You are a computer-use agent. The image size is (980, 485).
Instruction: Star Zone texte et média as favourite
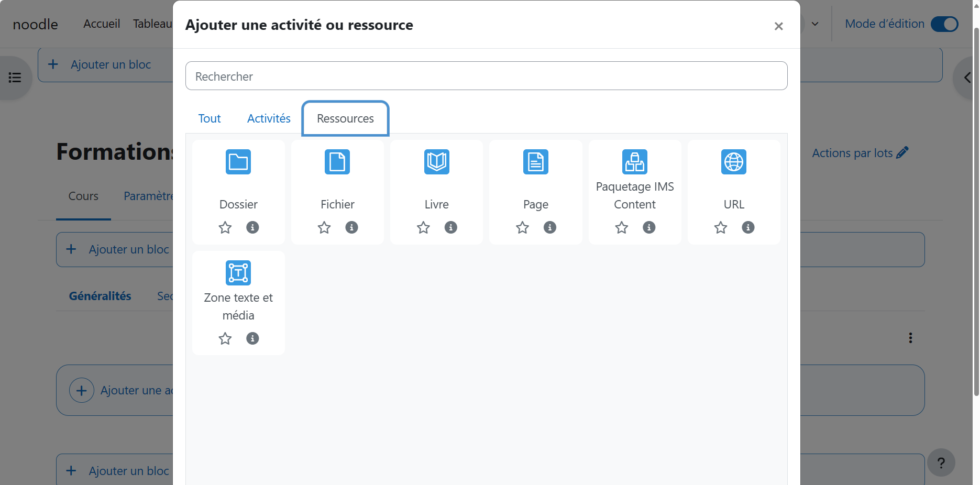[x=225, y=338]
